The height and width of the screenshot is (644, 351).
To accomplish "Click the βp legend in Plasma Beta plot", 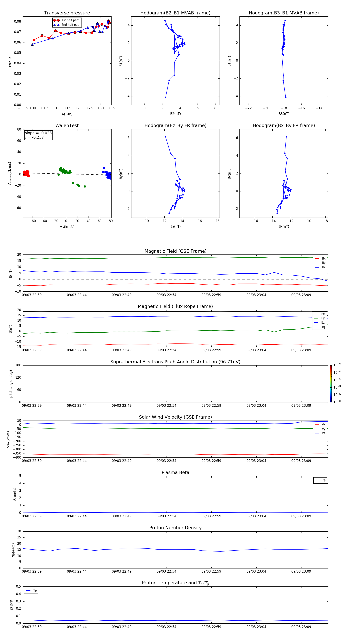I will tap(320, 480).
